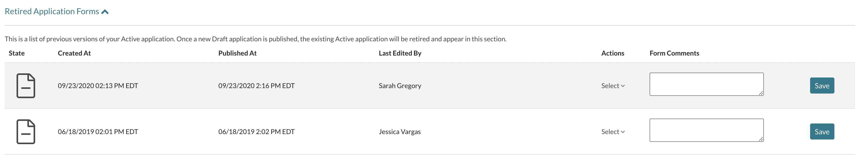Save the comment for the 09/23/2020 form
The image size is (868, 155).
(x=822, y=86)
